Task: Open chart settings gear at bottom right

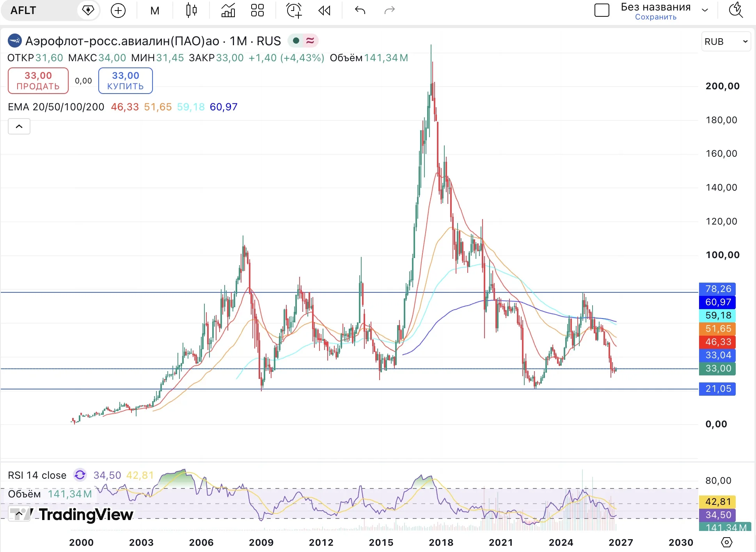Action: pos(727,542)
